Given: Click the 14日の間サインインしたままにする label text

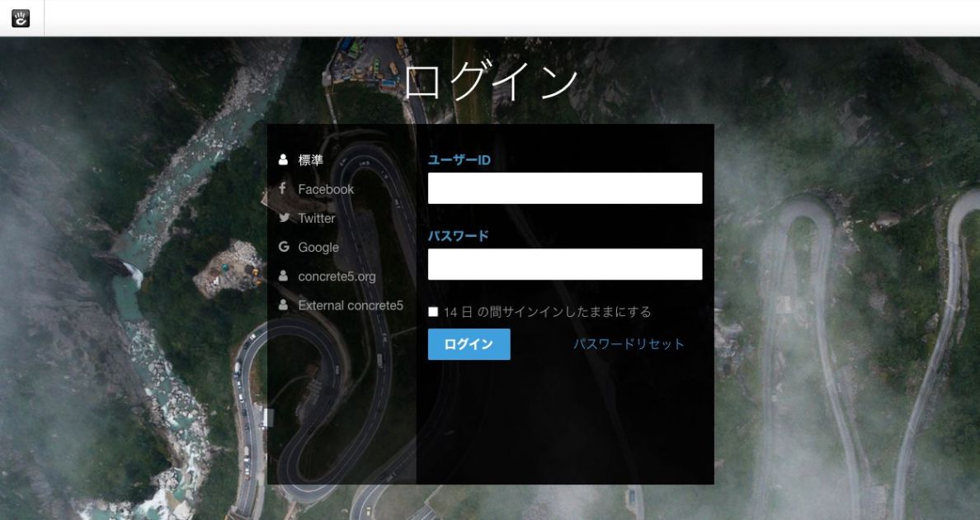Looking at the screenshot, I should click(547, 312).
